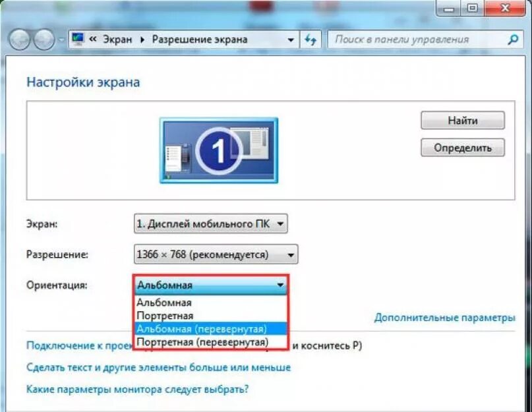The image size is (532, 412).
Task: Open link Сделать текст и другие элементы больше
Action: (x=158, y=368)
